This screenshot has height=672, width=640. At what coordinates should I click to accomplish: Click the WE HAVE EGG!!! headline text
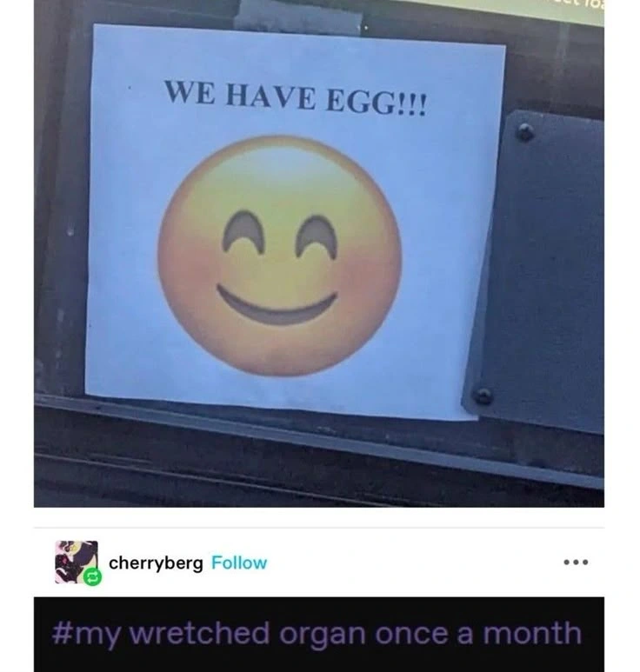coord(296,97)
